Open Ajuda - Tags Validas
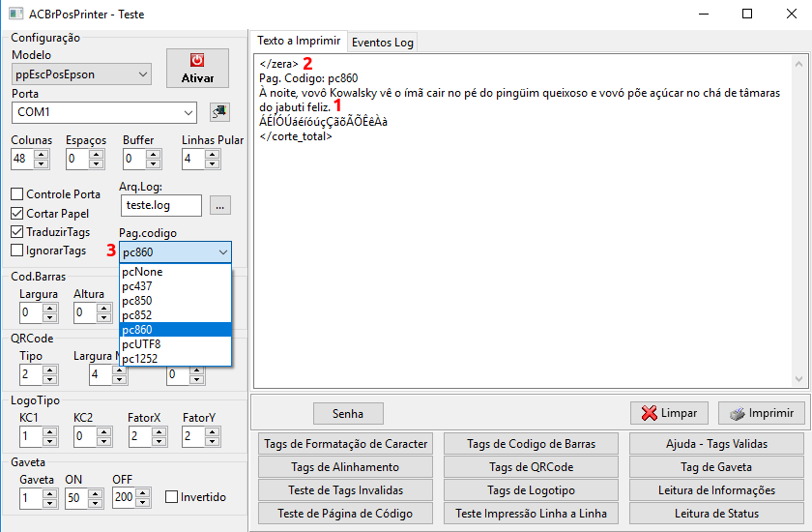The image size is (812, 532). (716, 444)
